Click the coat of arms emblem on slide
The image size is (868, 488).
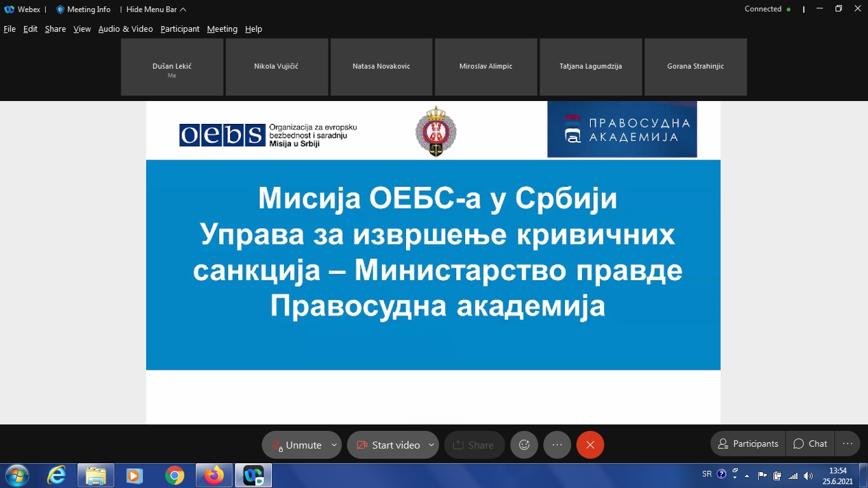coord(436,132)
